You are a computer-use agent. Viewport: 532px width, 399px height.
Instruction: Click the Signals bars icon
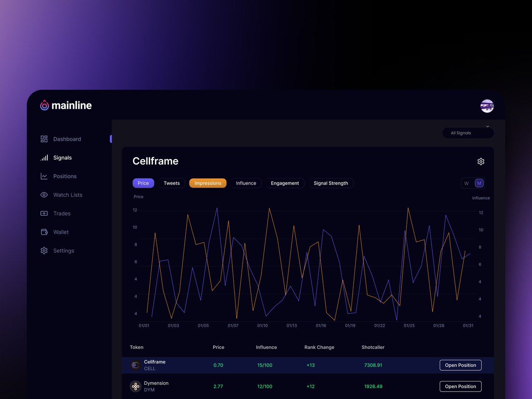coord(44,158)
